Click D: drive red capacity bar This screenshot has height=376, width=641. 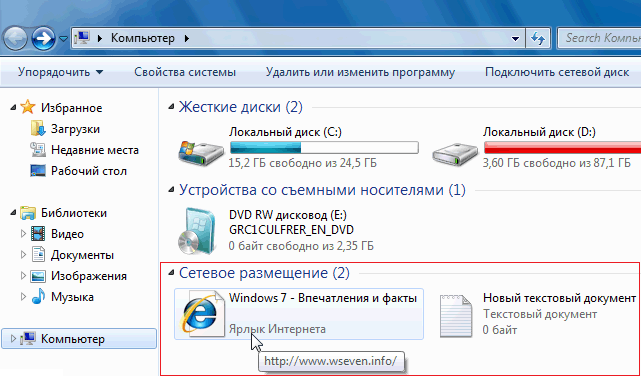click(x=562, y=148)
